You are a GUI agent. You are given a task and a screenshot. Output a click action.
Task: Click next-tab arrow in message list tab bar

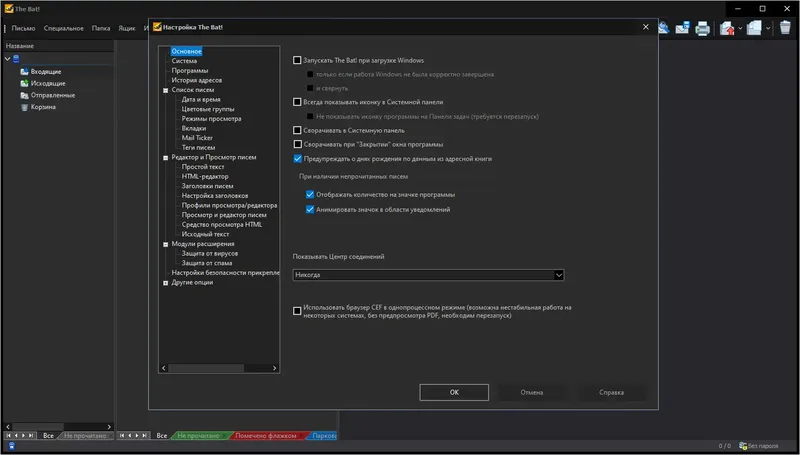137,436
